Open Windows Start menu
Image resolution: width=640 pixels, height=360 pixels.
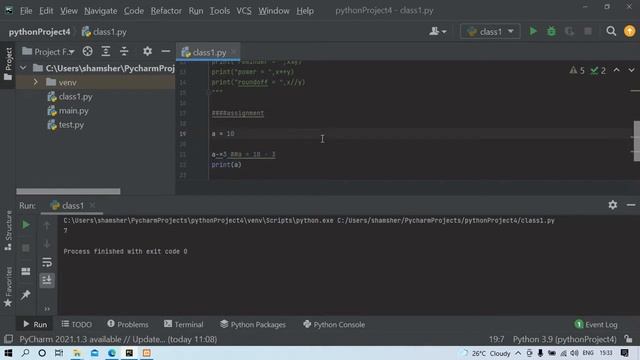click(8, 353)
